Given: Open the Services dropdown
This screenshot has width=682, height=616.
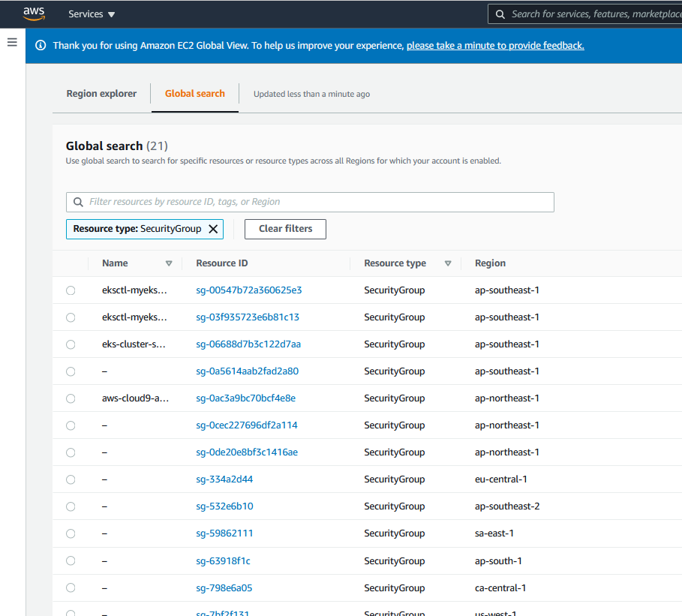Looking at the screenshot, I should pyautogui.click(x=90, y=14).
